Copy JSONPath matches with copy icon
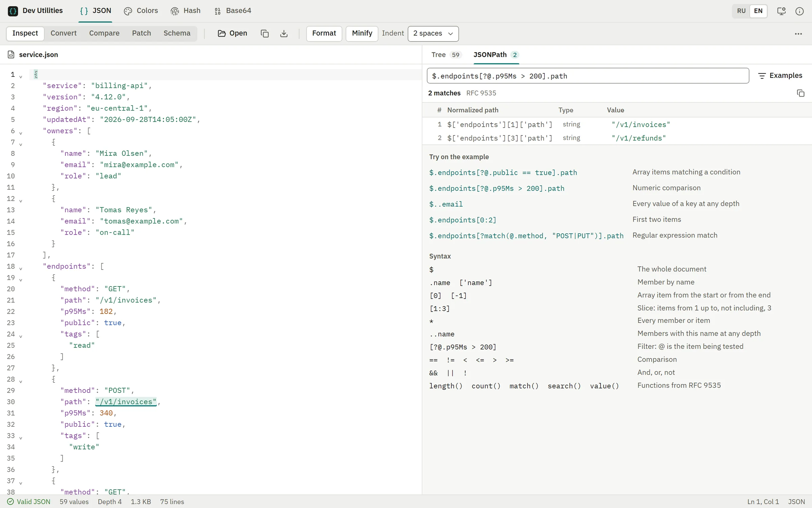The width and height of the screenshot is (812, 508). (800, 93)
